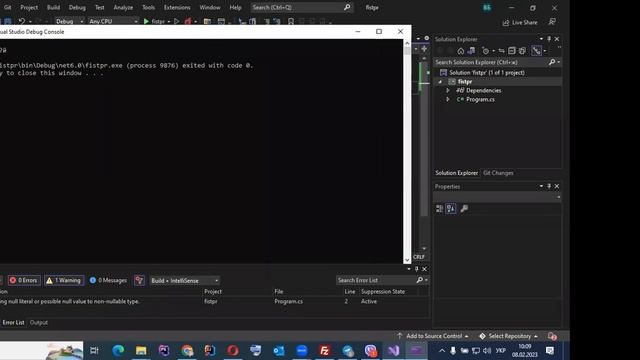Click the Solution Explorer search magnifier icon
The height and width of the screenshot is (360, 640).
(x=552, y=62)
